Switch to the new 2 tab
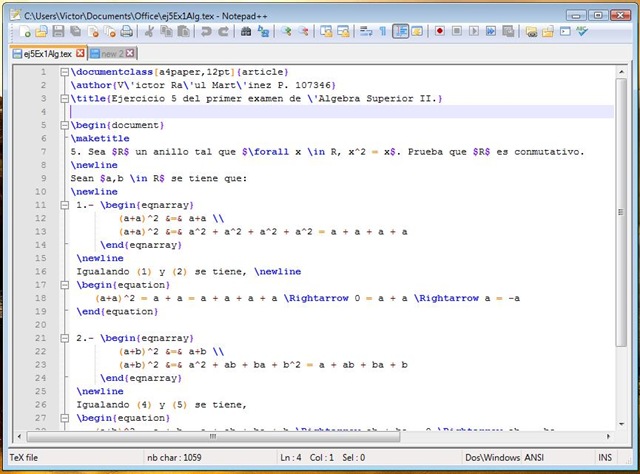 tap(112, 53)
